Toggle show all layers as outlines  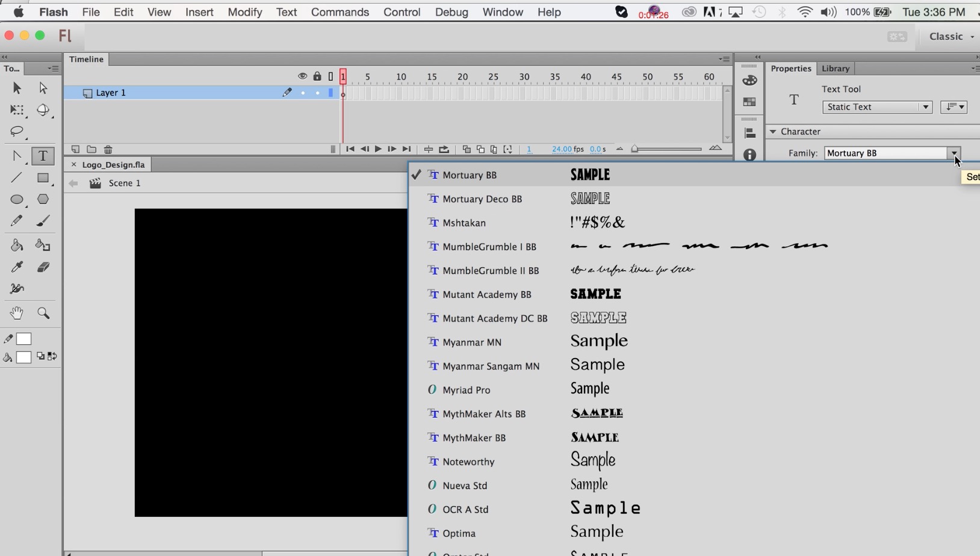point(330,76)
